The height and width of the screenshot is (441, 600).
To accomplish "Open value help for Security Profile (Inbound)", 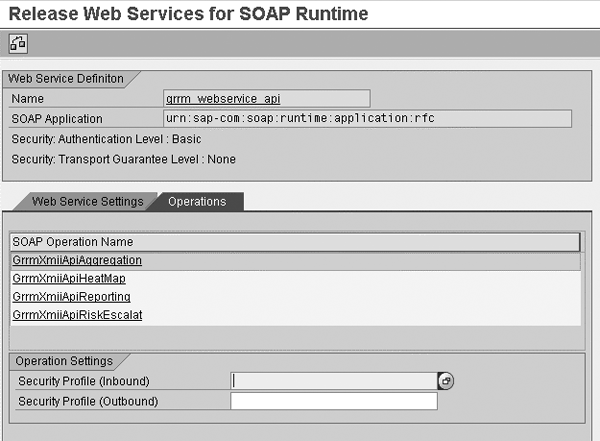I will pyautogui.click(x=446, y=381).
